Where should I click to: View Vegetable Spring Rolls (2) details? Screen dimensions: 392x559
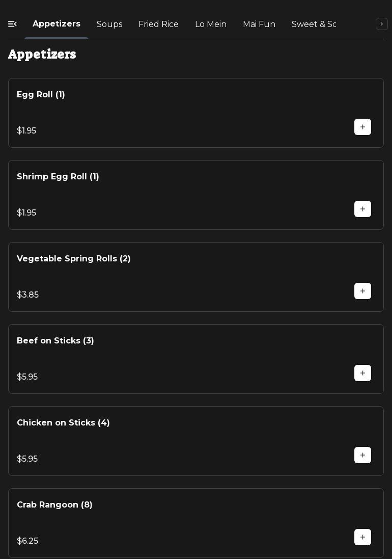tap(74, 259)
